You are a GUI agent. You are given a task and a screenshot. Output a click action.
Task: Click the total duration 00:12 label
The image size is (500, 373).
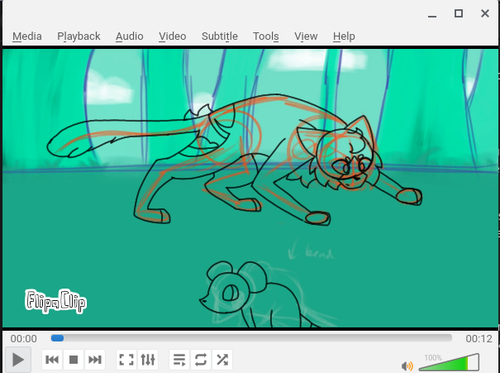coord(479,339)
